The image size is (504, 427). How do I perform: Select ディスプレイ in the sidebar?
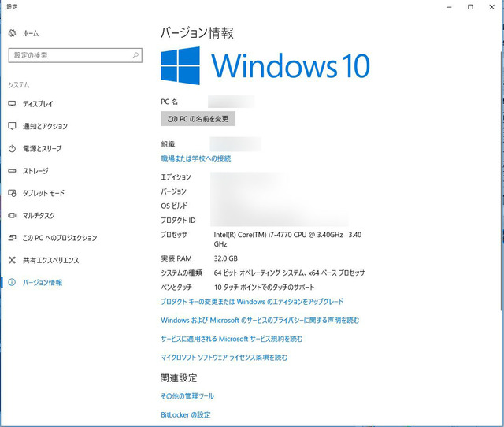[x=38, y=104]
